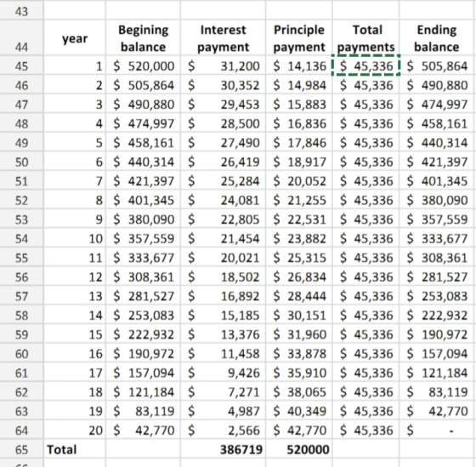
Task: Click the 'Principle payment' header cell
Action: pos(299,38)
